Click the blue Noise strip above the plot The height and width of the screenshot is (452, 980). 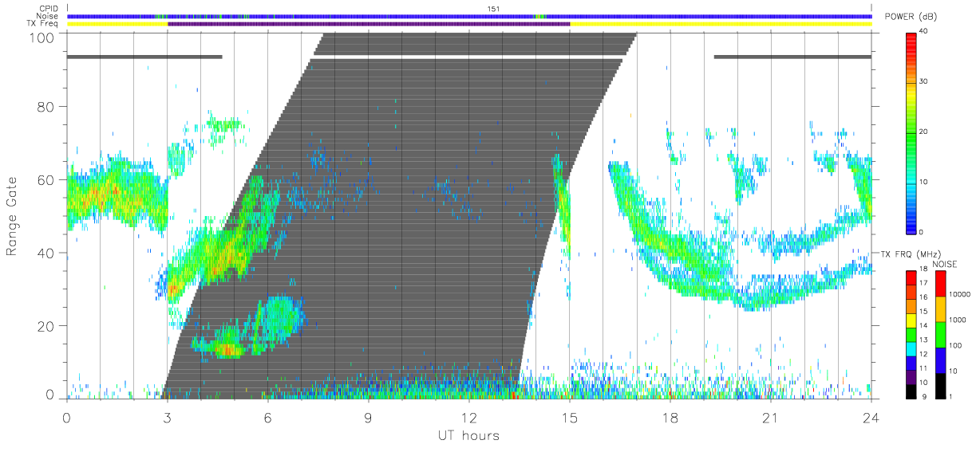coord(469,16)
